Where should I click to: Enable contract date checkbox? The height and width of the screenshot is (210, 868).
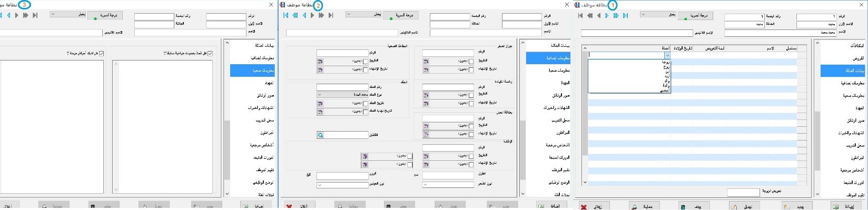[366, 103]
